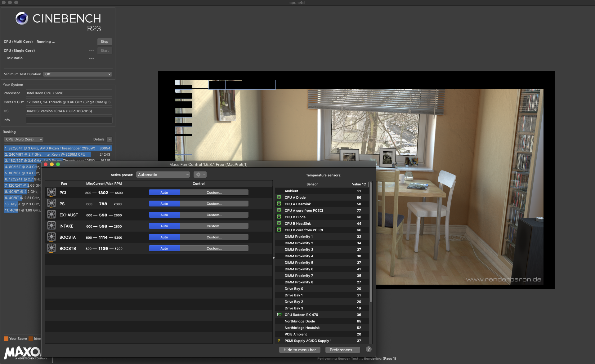Click the Value °C column header
The image size is (595, 364).
pos(359,184)
